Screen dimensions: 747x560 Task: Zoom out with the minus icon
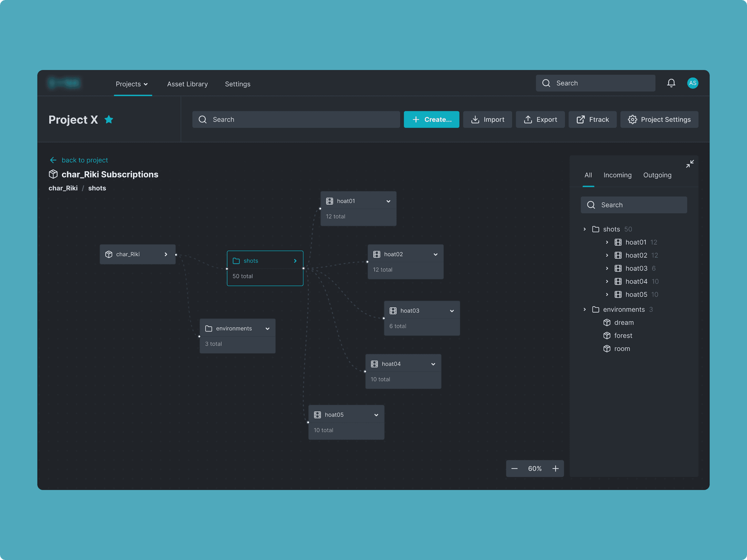pyautogui.click(x=514, y=468)
